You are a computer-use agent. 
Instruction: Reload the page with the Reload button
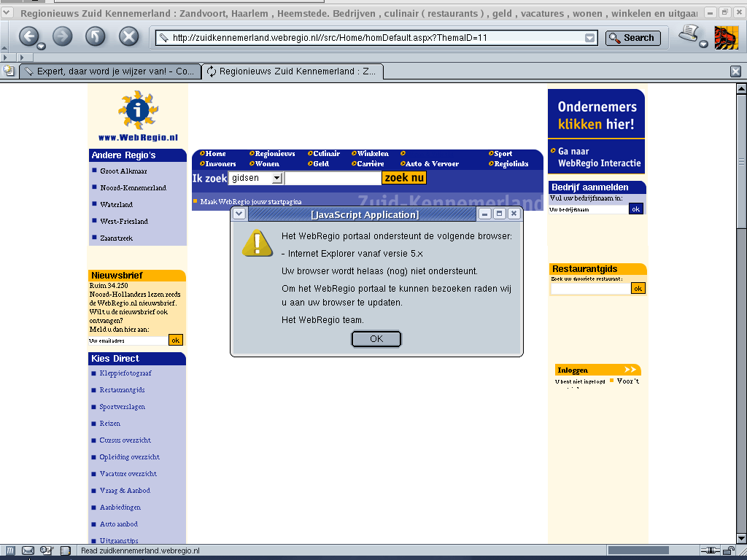[96, 36]
